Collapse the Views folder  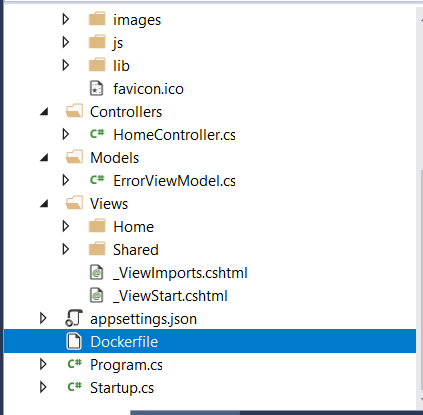click(44, 203)
